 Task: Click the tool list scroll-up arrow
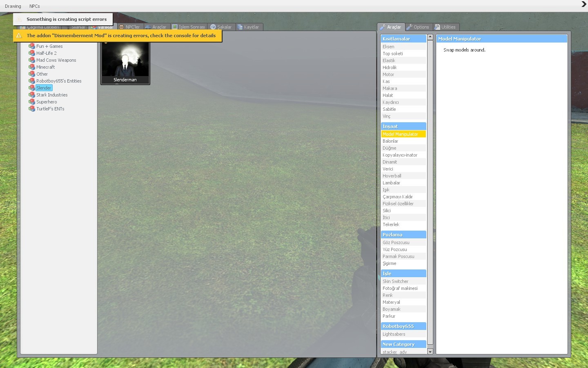pyautogui.click(x=430, y=37)
